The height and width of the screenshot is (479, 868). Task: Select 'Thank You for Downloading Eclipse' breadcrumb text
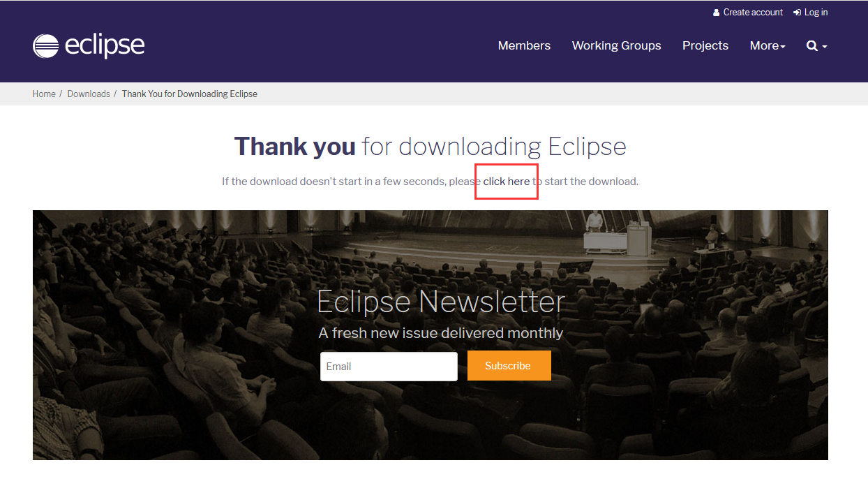[190, 94]
